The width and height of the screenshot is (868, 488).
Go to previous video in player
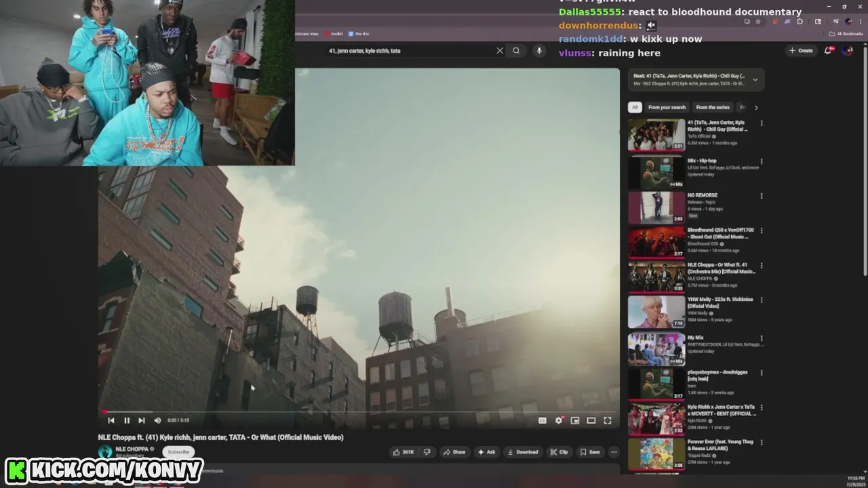pyautogui.click(x=111, y=420)
